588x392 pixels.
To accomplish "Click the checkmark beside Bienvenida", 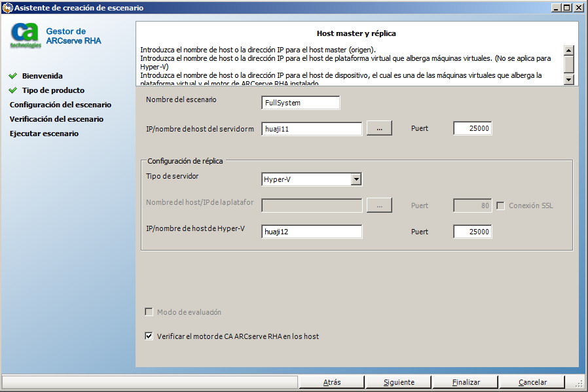I will [x=12, y=76].
